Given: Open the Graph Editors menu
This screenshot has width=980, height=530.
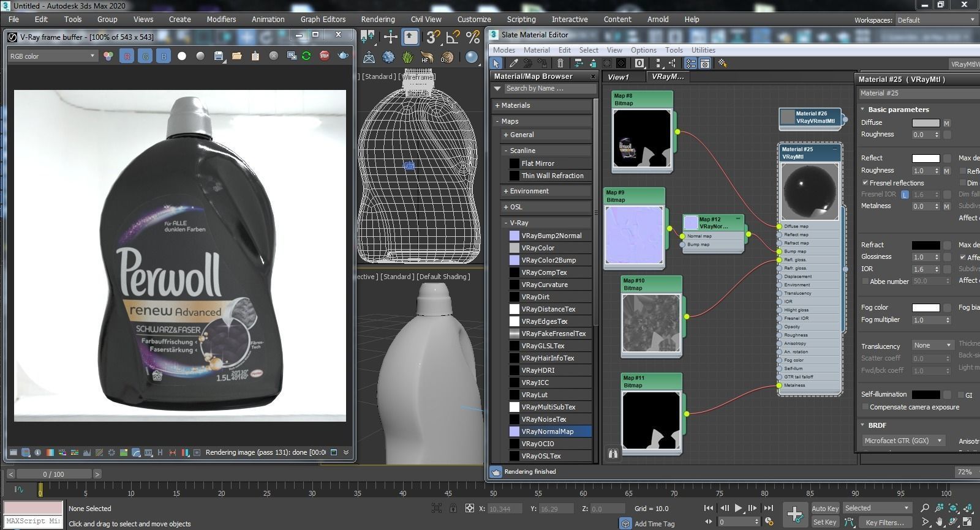Looking at the screenshot, I should pyautogui.click(x=323, y=19).
